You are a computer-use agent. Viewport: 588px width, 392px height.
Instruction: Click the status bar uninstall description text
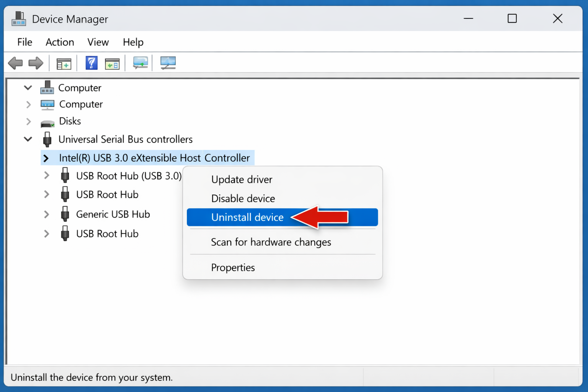click(x=91, y=377)
